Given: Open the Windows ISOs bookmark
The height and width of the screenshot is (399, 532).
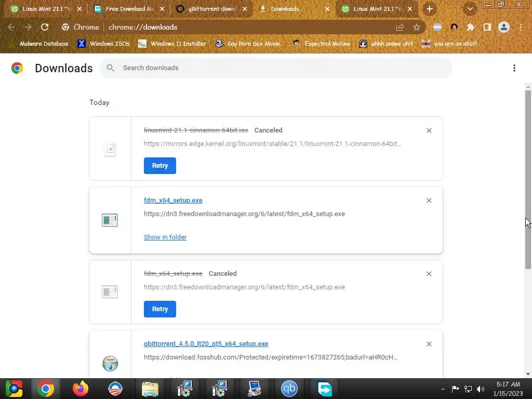Looking at the screenshot, I should click(103, 44).
